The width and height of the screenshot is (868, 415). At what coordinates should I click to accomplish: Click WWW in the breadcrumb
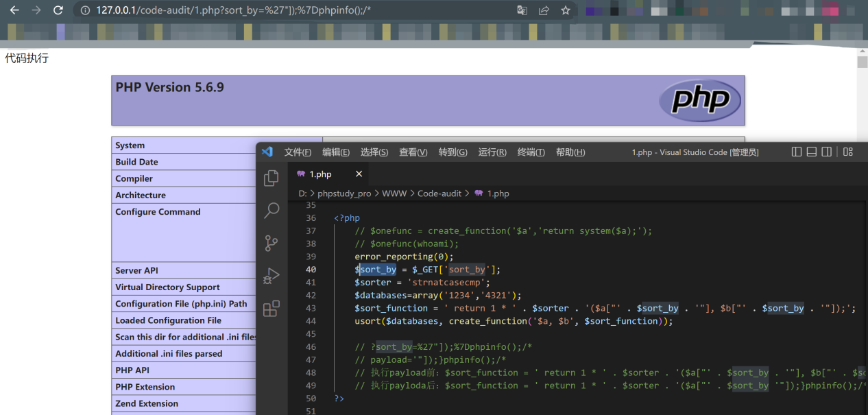(x=394, y=193)
